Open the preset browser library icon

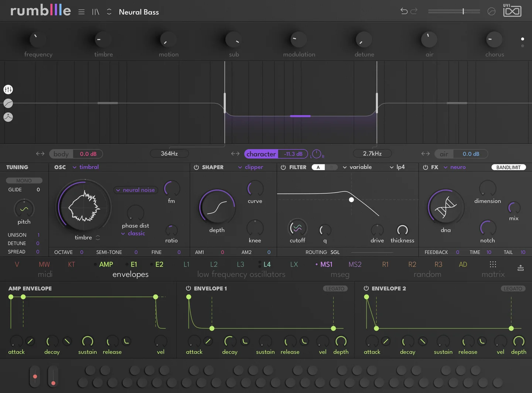96,12
